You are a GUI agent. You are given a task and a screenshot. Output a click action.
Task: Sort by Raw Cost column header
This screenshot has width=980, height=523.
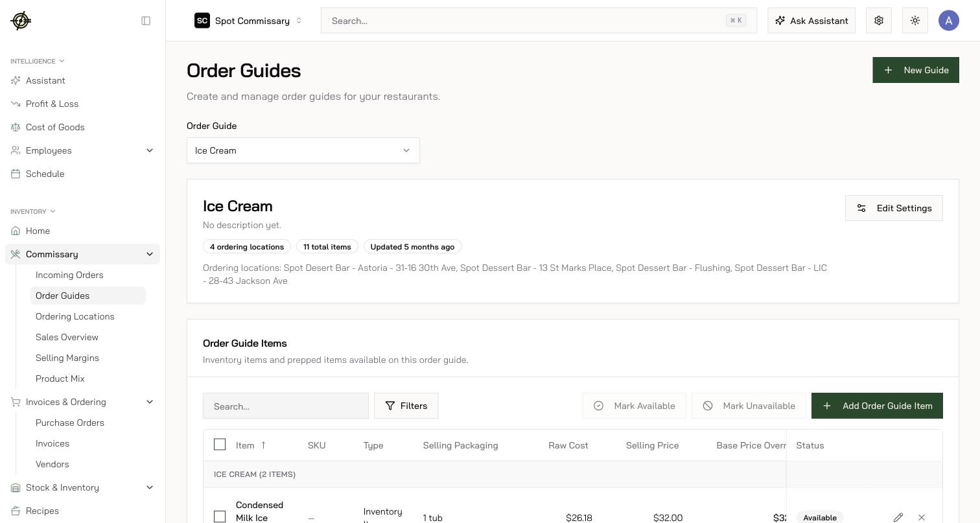point(568,445)
